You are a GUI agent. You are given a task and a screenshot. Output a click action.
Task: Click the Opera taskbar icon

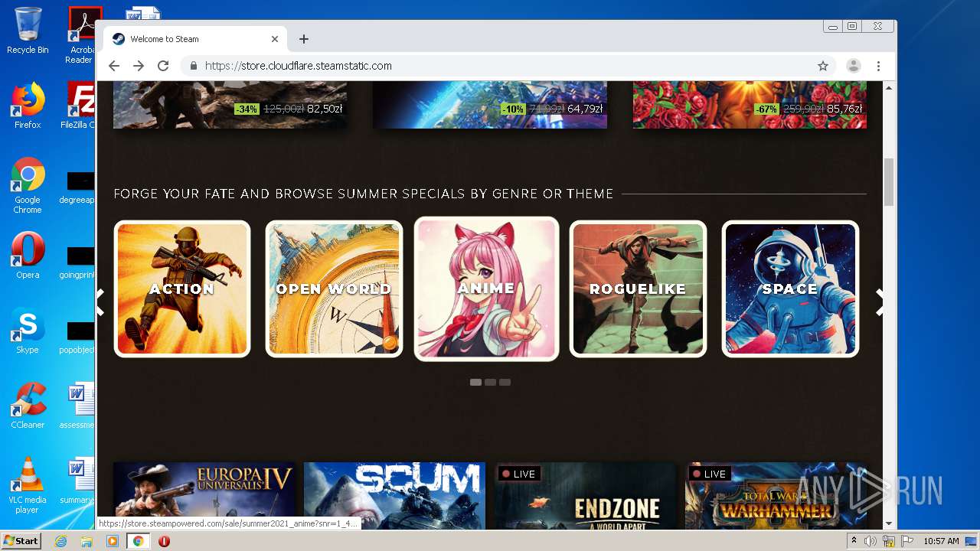click(x=164, y=541)
